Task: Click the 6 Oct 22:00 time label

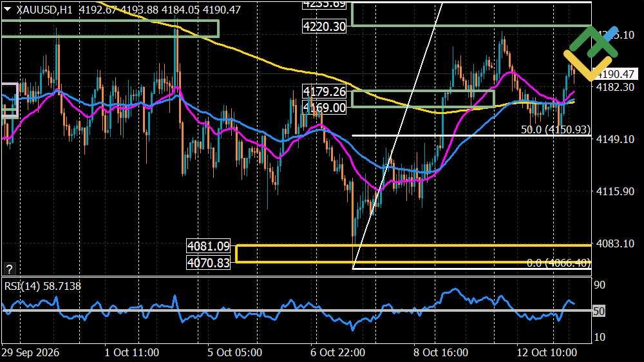Action: click(337, 352)
